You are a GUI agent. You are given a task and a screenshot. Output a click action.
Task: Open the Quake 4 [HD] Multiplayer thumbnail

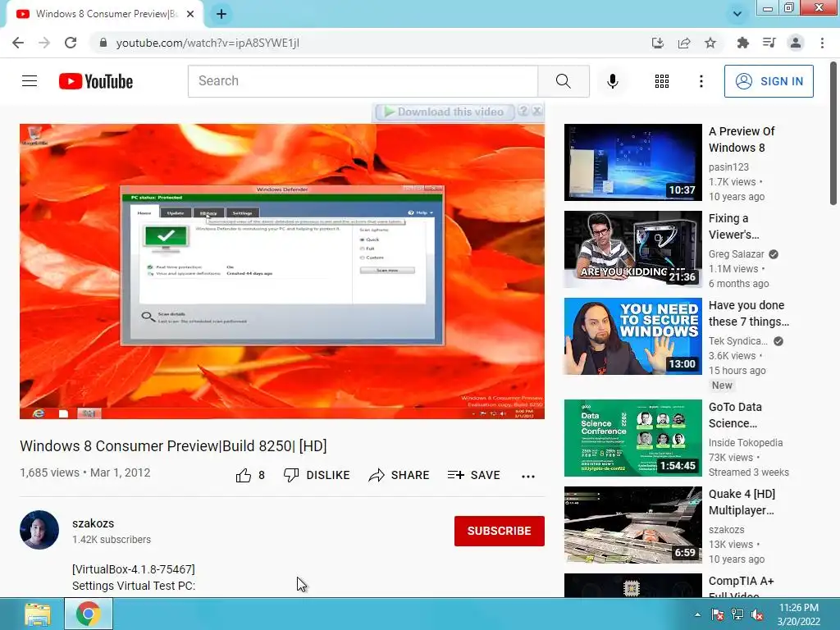pos(632,525)
